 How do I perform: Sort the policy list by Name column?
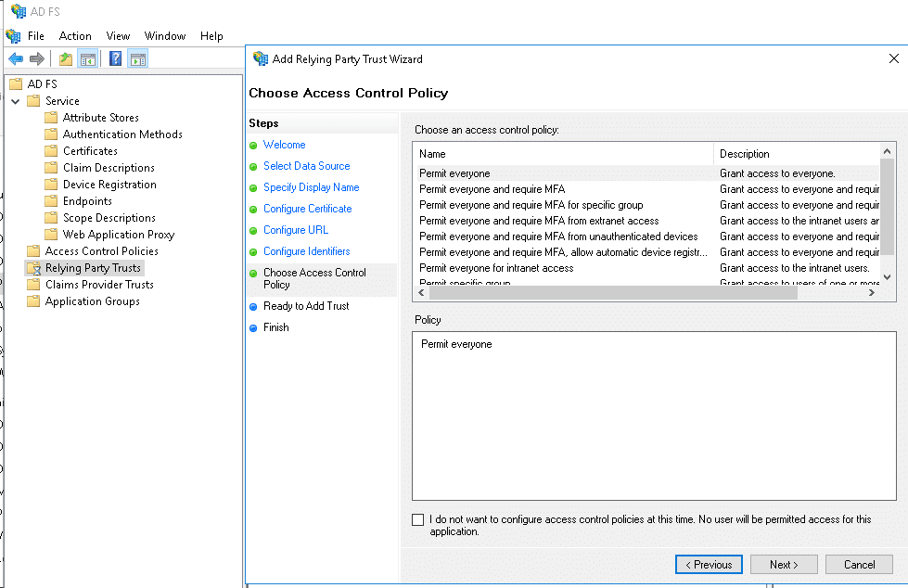click(563, 154)
